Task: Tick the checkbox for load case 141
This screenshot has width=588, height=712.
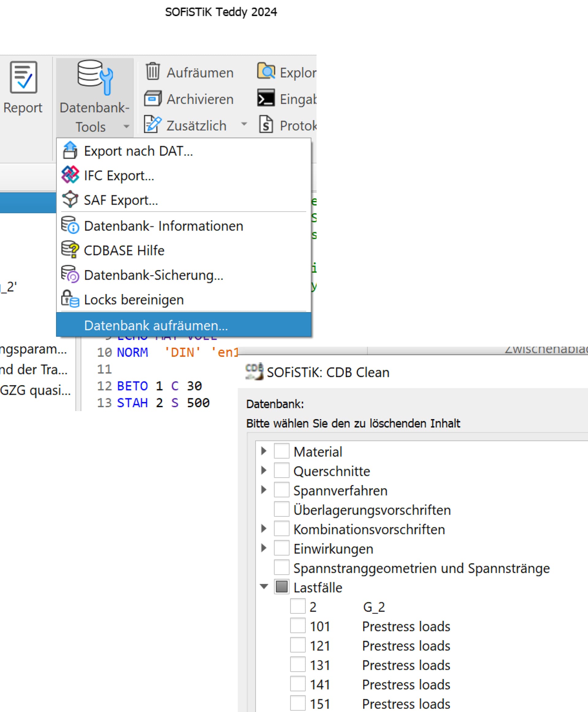Action: click(298, 684)
